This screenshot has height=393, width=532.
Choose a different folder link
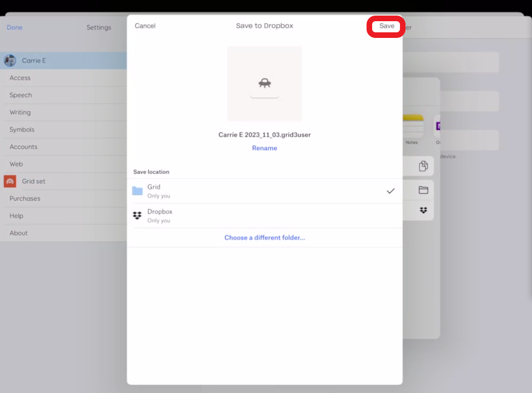(264, 237)
